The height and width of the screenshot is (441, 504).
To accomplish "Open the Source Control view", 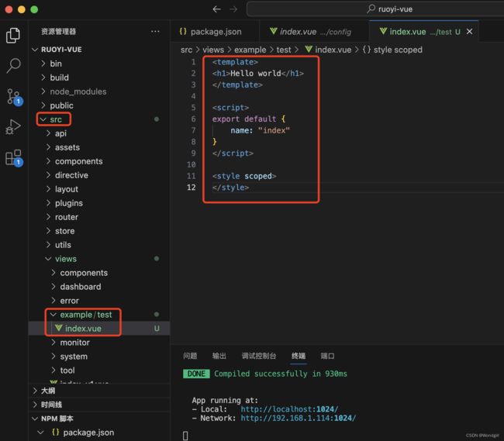I will pyautogui.click(x=14, y=96).
